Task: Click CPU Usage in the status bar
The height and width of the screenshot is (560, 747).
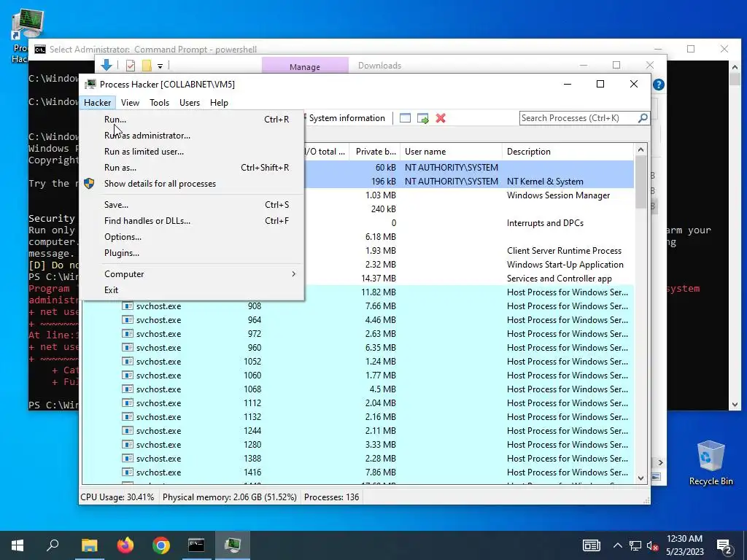Action: click(x=117, y=497)
